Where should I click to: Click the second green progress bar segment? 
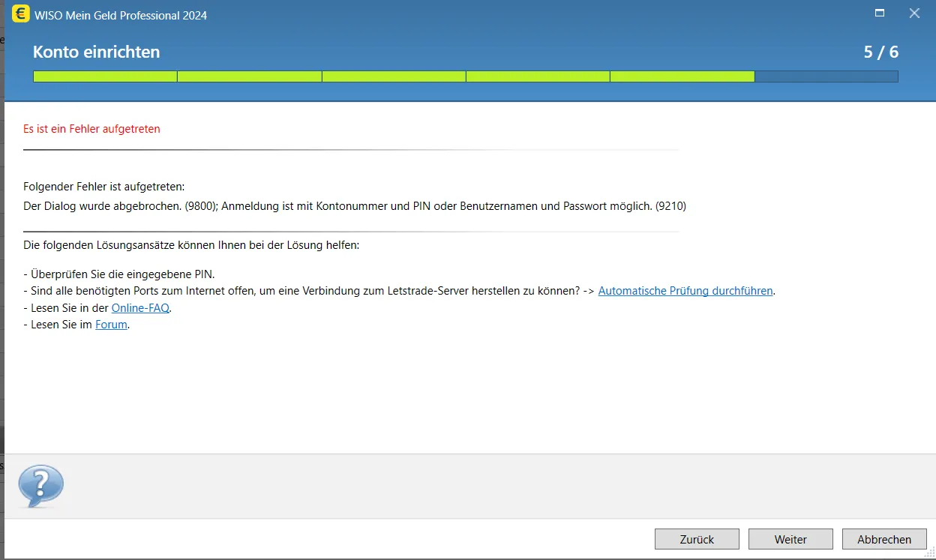249,76
